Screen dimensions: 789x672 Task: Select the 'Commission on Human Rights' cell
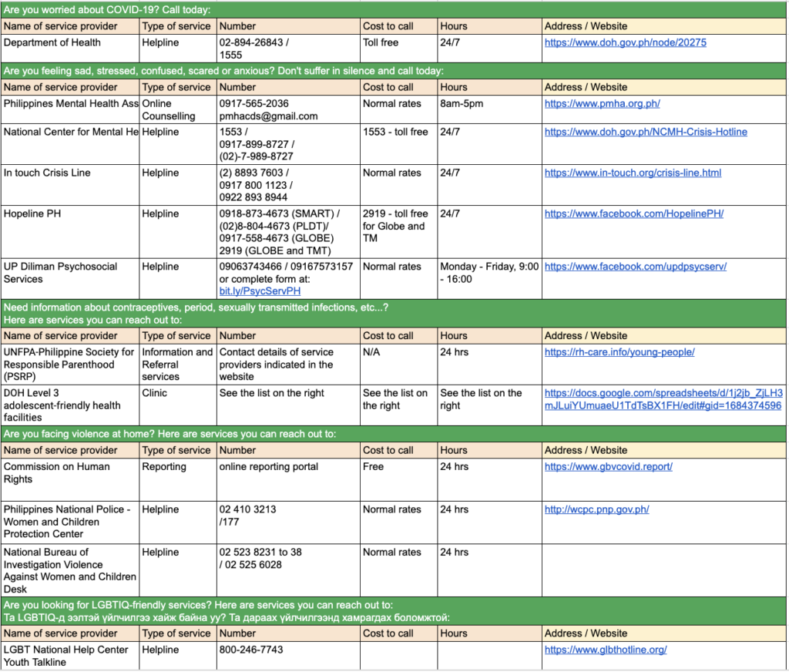point(70,479)
